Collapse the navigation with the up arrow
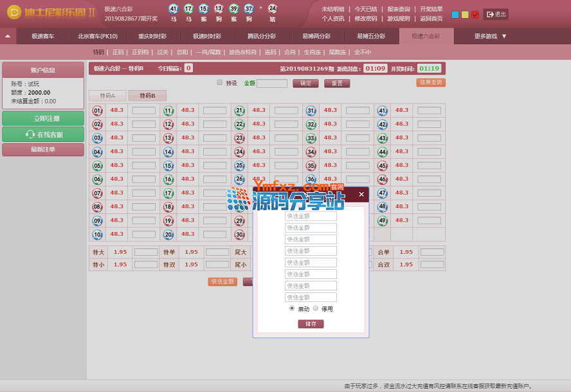Viewport: 571px width, 392px height. click(8, 37)
